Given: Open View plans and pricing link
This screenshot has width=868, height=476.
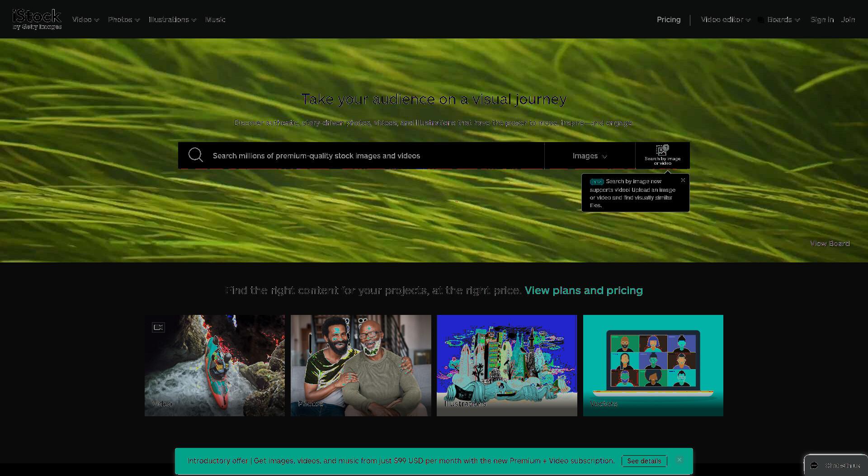Looking at the screenshot, I should click(x=584, y=290).
